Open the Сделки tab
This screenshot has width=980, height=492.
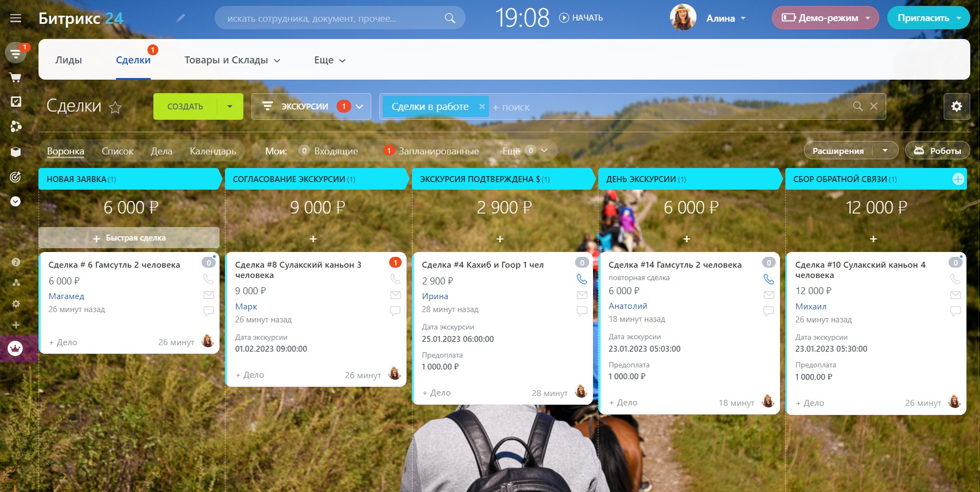133,60
